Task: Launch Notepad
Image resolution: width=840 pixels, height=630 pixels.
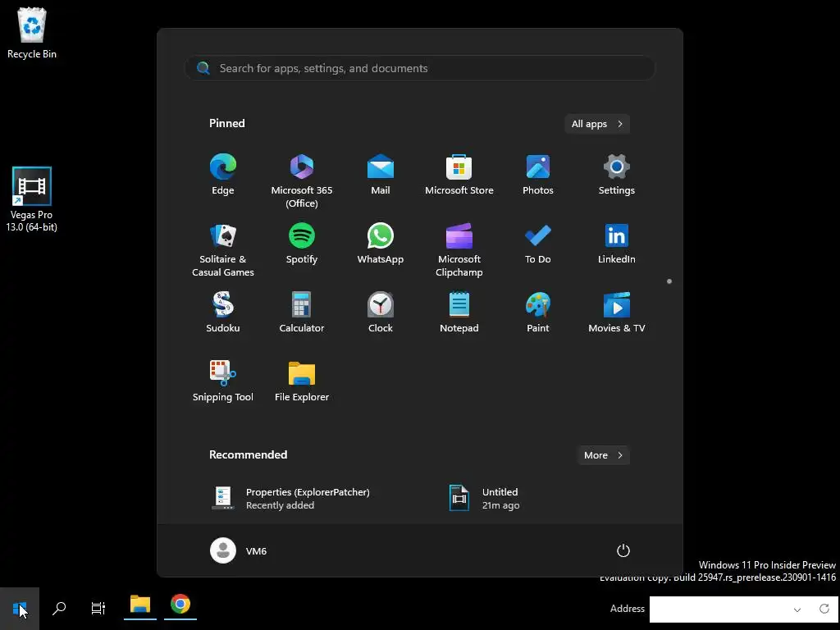Action: click(x=459, y=313)
